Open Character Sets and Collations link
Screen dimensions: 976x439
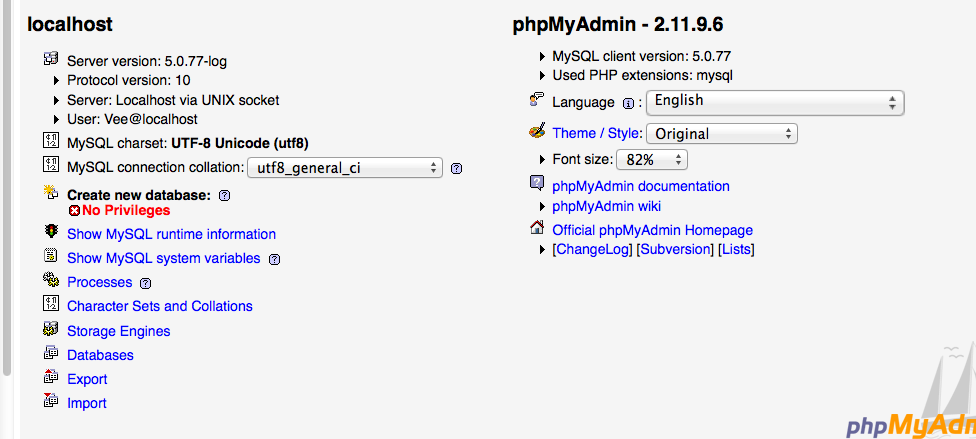click(x=160, y=306)
